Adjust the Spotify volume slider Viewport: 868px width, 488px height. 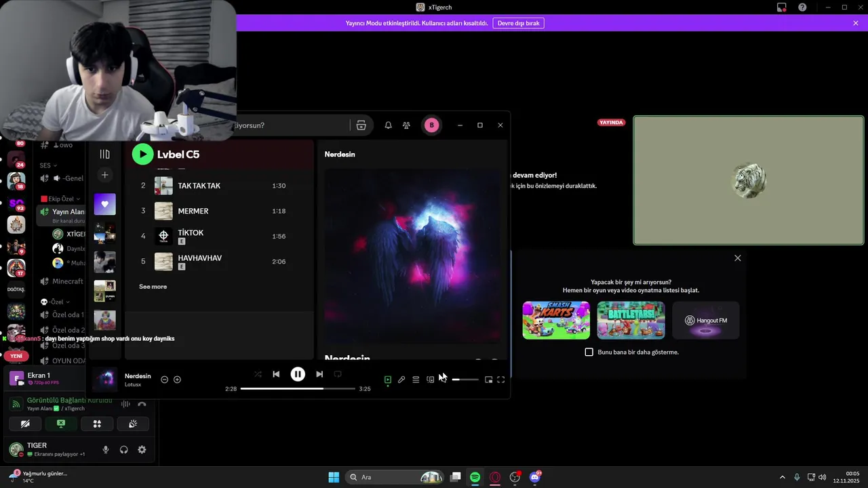coord(465,380)
